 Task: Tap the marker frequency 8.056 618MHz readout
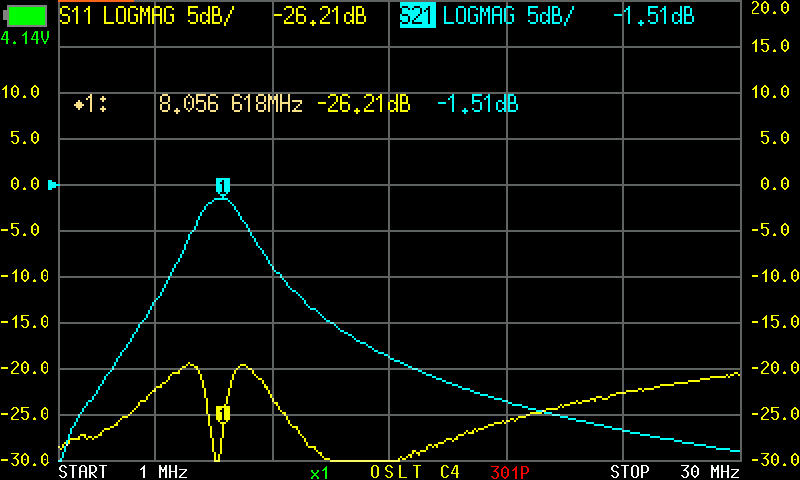click(x=231, y=104)
